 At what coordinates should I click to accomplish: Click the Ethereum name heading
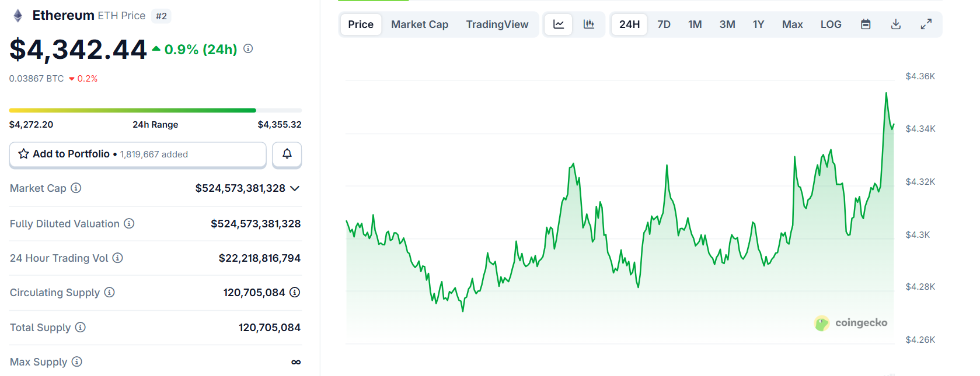point(63,15)
